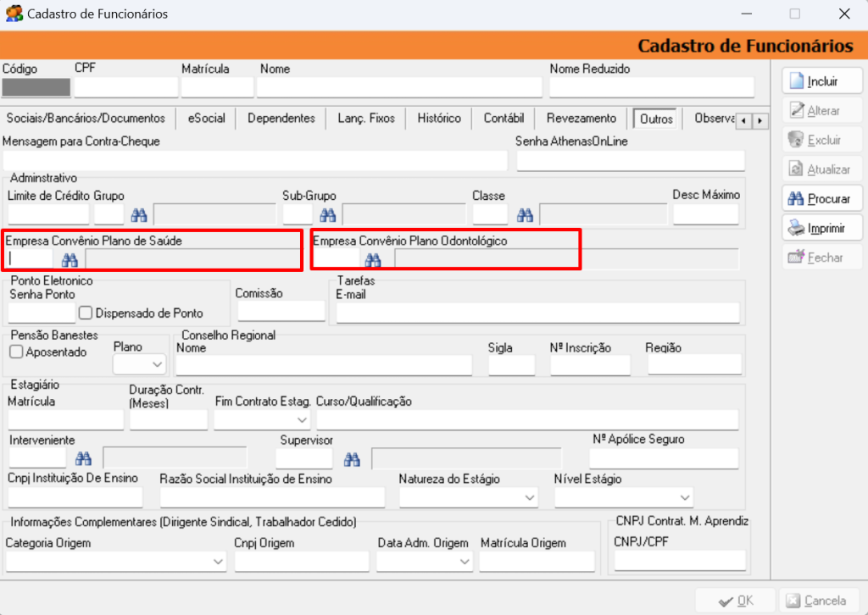Click the Incluir button
The height and width of the screenshot is (615, 868).
[822, 80]
